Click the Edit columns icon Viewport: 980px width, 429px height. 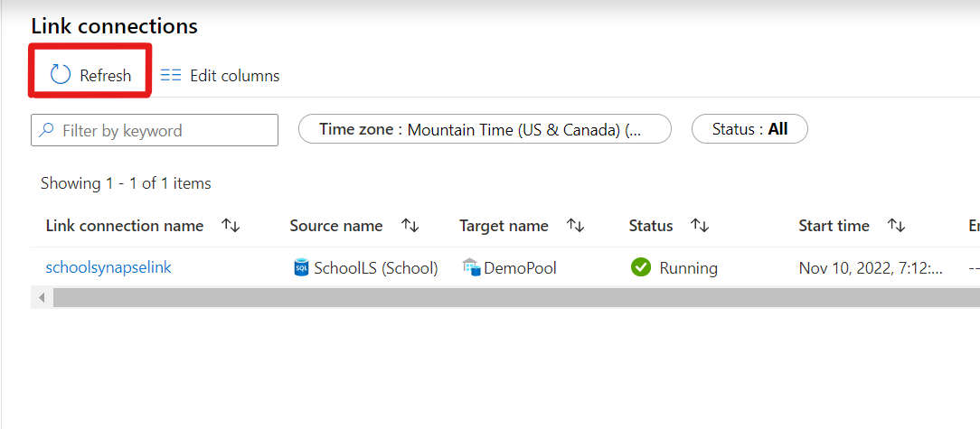click(x=171, y=76)
